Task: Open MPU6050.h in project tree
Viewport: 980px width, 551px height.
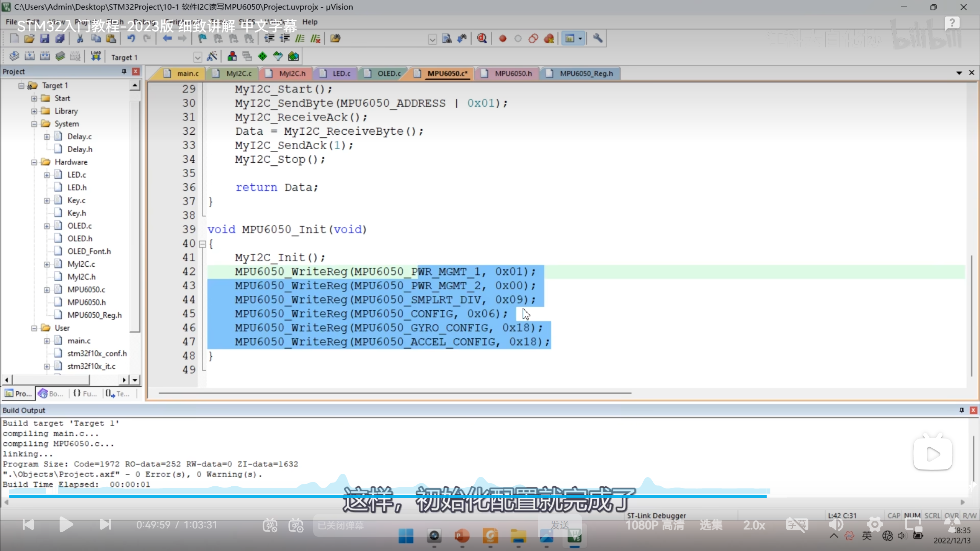Action: click(86, 302)
